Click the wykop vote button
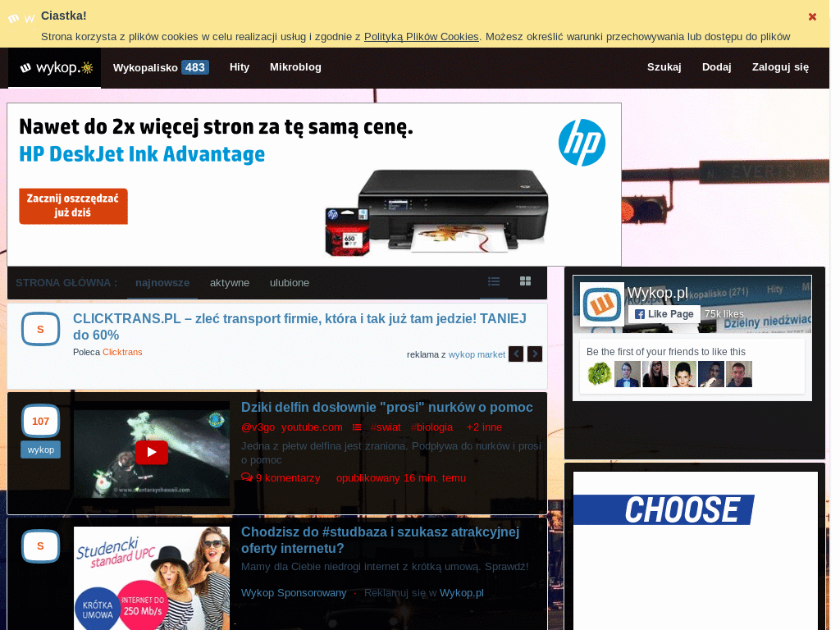The width and height of the screenshot is (840, 630). tap(41, 450)
